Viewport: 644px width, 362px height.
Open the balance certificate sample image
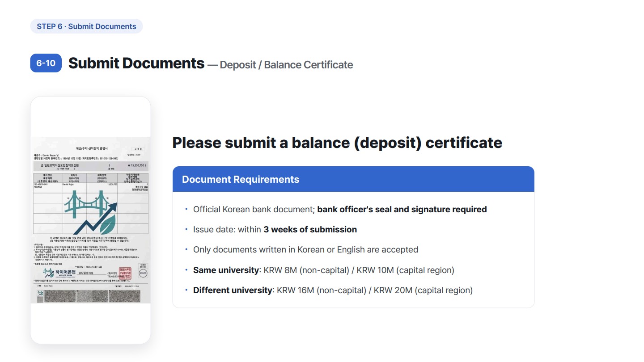[x=90, y=220]
